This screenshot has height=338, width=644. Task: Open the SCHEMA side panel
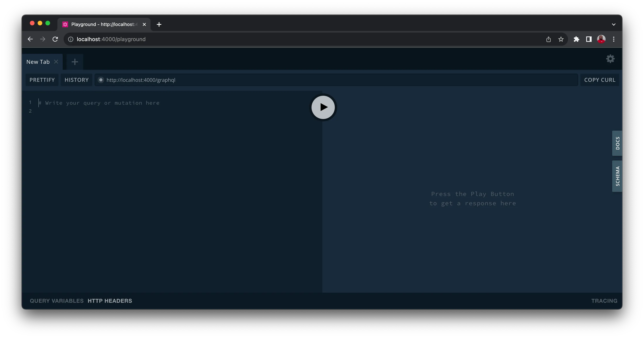tap(617, 176)
